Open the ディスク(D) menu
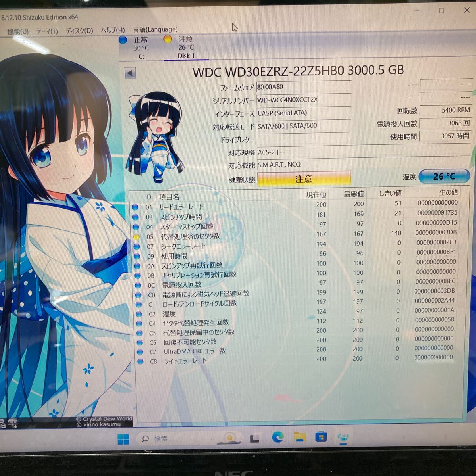 tap(79, 30)
